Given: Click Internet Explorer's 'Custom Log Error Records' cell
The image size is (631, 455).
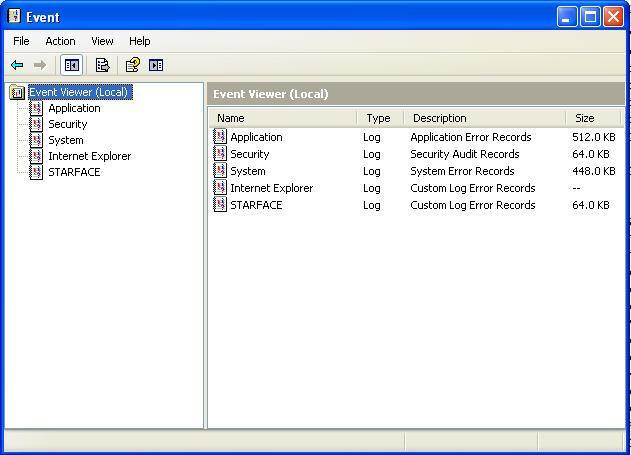Looking at the screenshot, I should (473, 188).
